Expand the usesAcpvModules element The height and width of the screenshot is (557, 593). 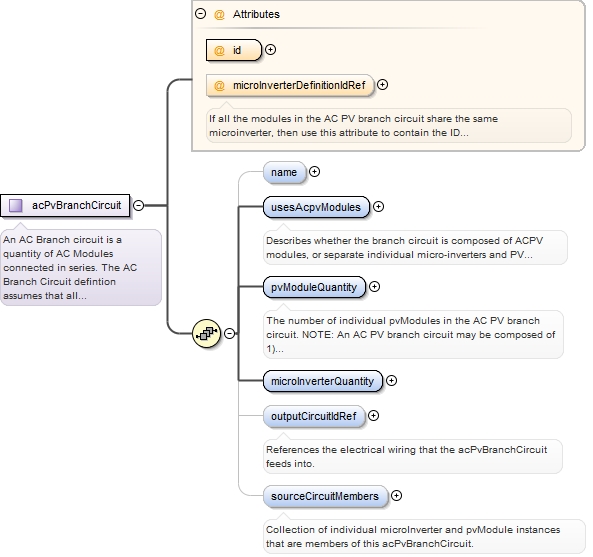coord(378,206)
